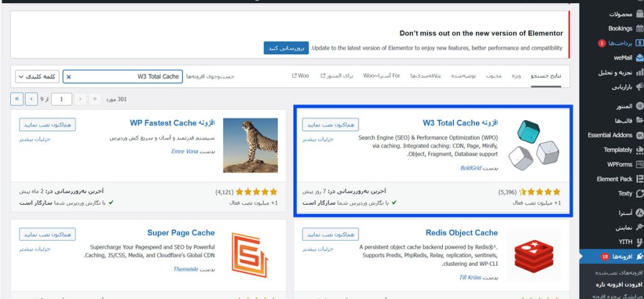Open YITH in the sidebar
Image resolution: width=644 pixels, height=299 pixels.
(625, 242)
